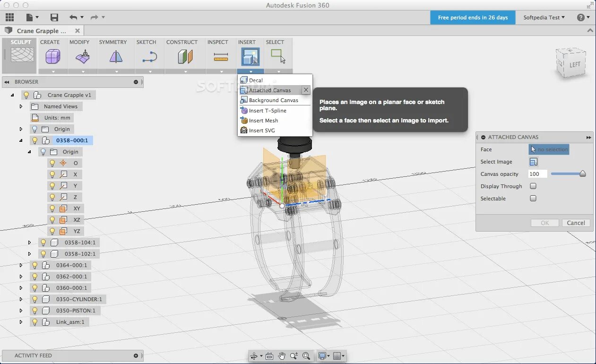Open the Create dropdown arrow
The height and width of the screenshot is (364, 596).
tap(53, 72)
